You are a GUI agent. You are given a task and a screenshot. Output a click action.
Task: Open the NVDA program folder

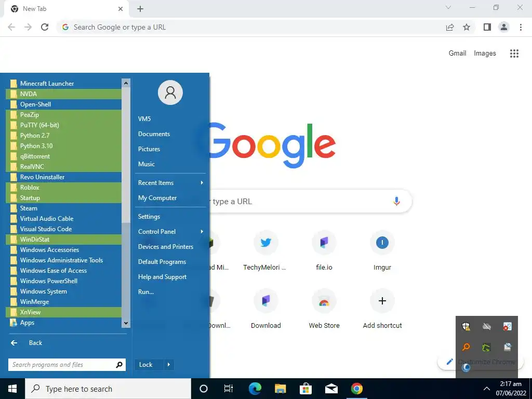(63, 94)
